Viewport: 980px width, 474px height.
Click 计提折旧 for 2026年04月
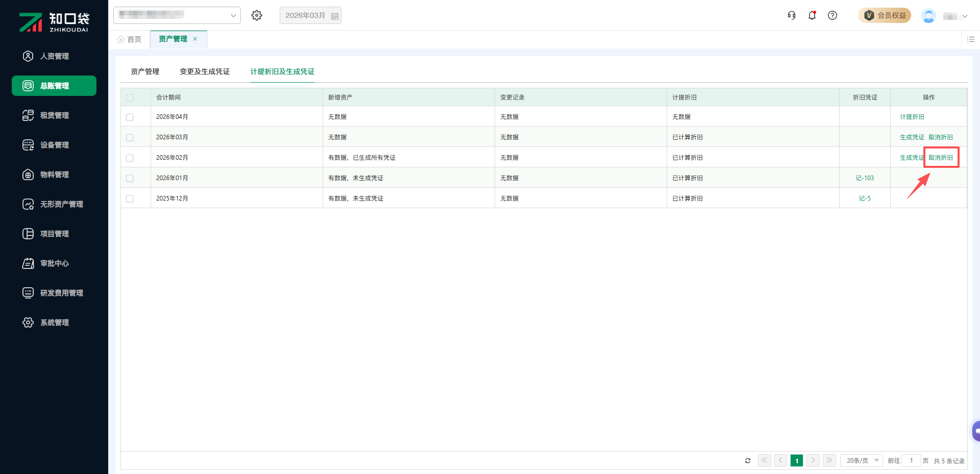click(912, 117)
